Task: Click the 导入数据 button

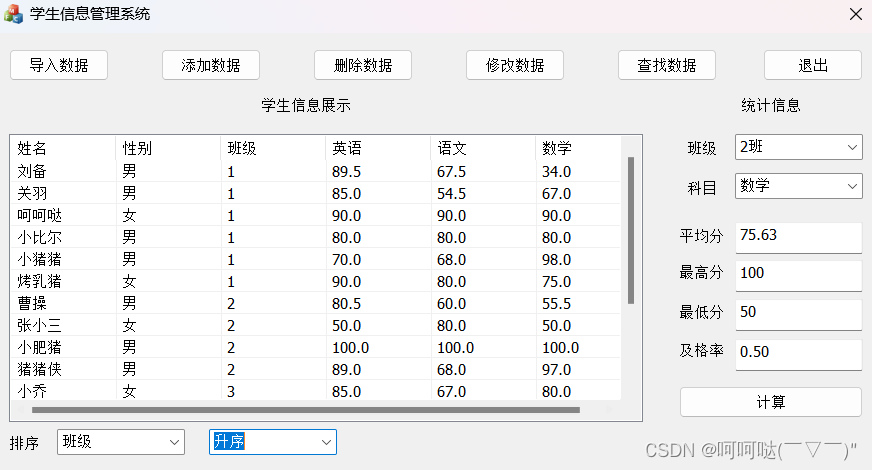Action: click(59, 65)
